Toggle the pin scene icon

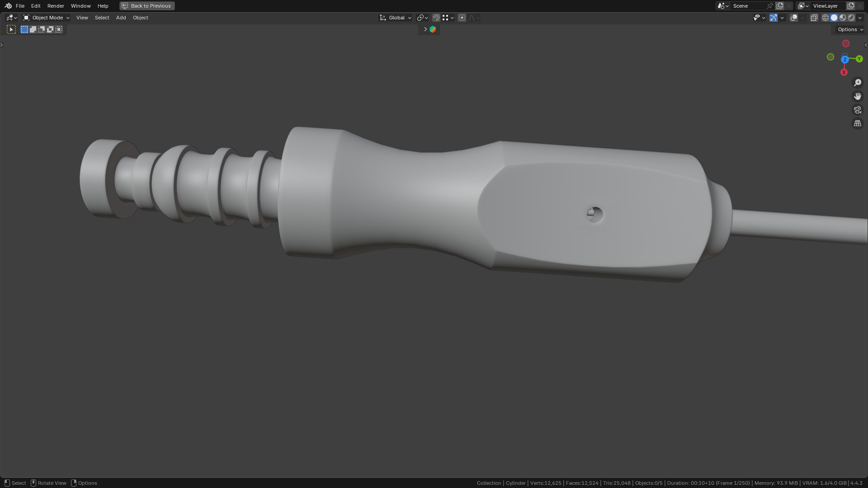click(x=770, y=6)
